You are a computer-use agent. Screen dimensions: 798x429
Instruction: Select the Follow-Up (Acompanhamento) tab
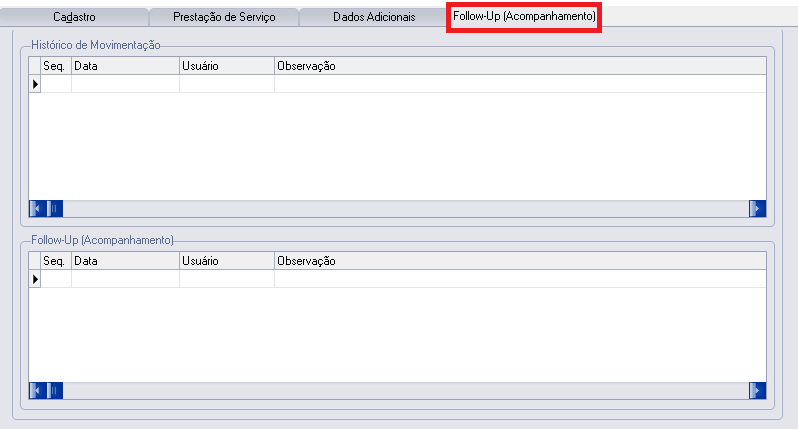coord(524,17)
